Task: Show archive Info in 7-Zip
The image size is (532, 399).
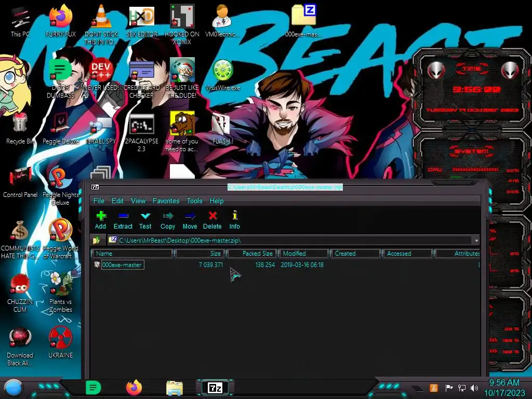Action: point(234,220)
